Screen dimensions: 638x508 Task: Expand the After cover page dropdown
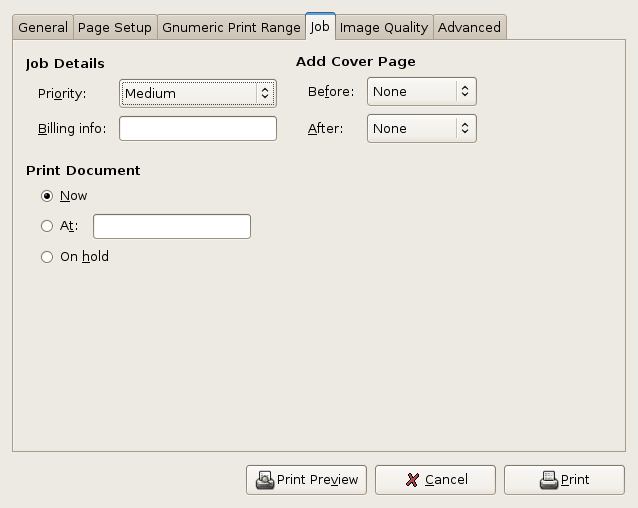[422, 129]
